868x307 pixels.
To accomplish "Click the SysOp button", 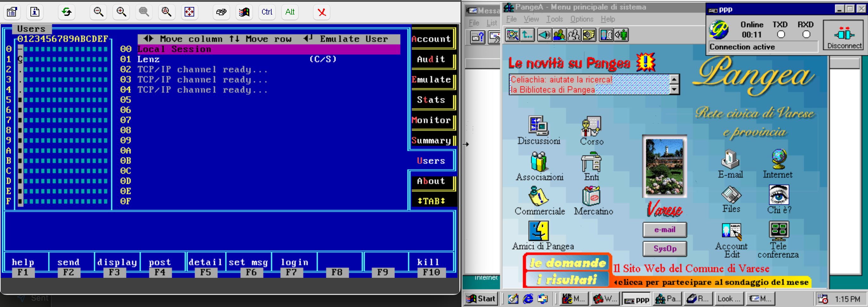I will pyautogui.click(x=664, y=249).
